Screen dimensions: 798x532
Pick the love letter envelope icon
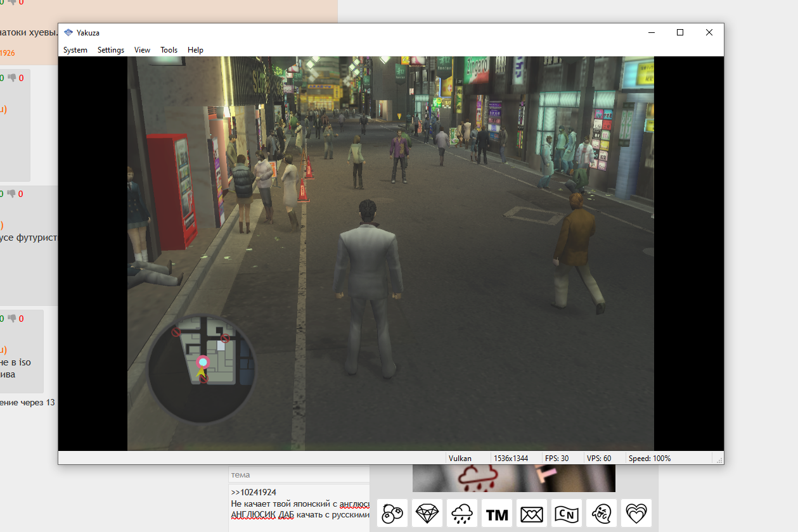pyautogui.click(x=532, y=513)
